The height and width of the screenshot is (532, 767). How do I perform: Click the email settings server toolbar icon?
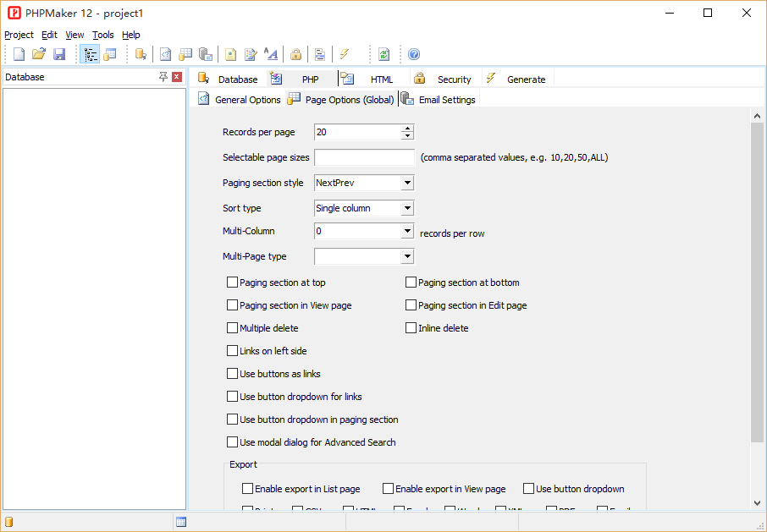coord(206,54)
